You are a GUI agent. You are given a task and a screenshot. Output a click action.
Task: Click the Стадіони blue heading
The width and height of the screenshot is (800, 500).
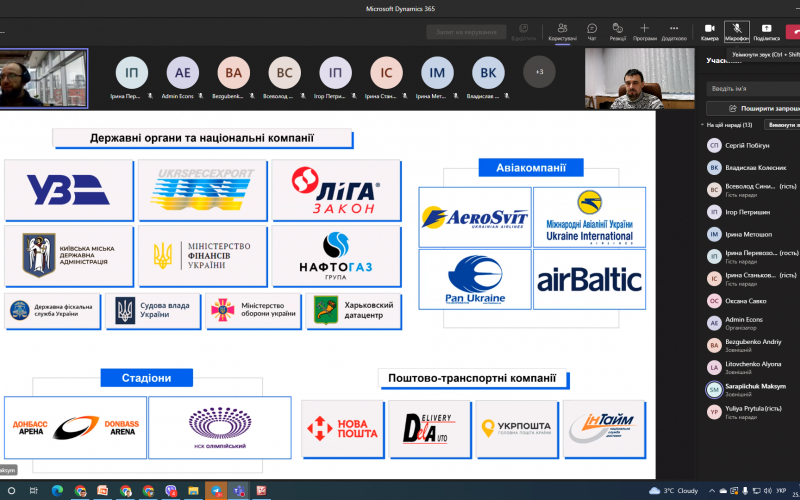click(x=146, y=378)
